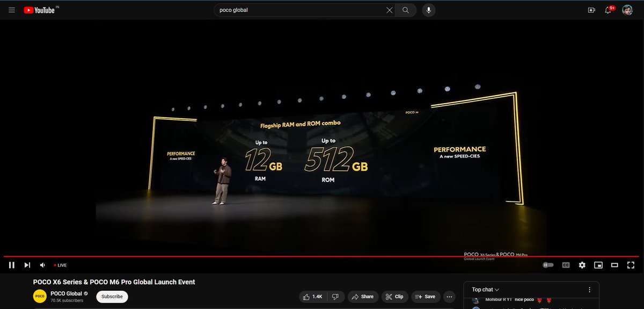Like the video (1.4K)
Image resolution: width=644 pixels, height=309 pixels.
[x=313, y=297]
